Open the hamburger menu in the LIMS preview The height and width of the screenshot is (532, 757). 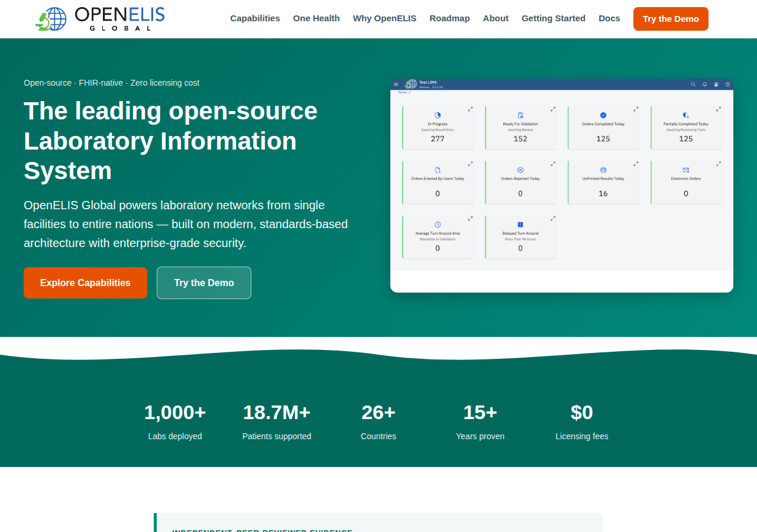pyautogui.click(x=396, y=84)
